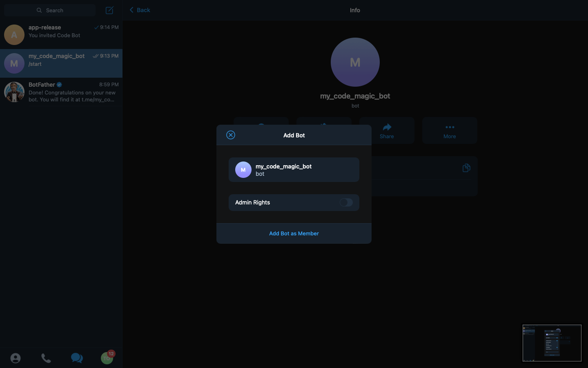Click the /start message preview text

(35, 64)
